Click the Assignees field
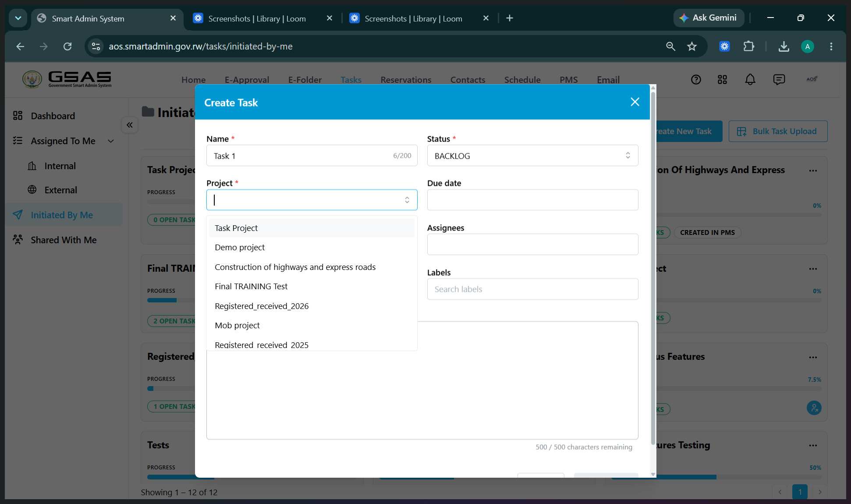This screenshot has width=851, height=504. (532, 245)
